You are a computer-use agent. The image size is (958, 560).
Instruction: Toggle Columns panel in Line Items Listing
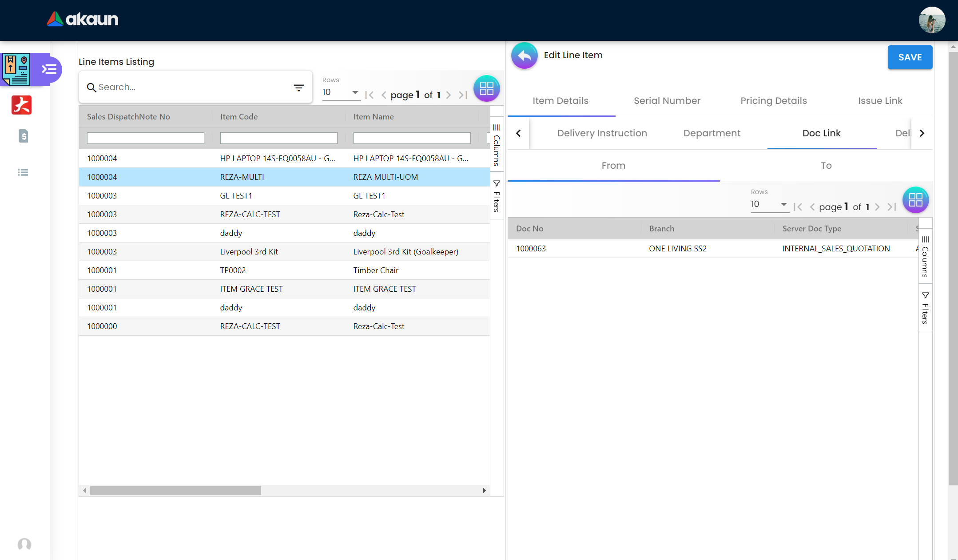pyautogui.click(x=497, y=145)
